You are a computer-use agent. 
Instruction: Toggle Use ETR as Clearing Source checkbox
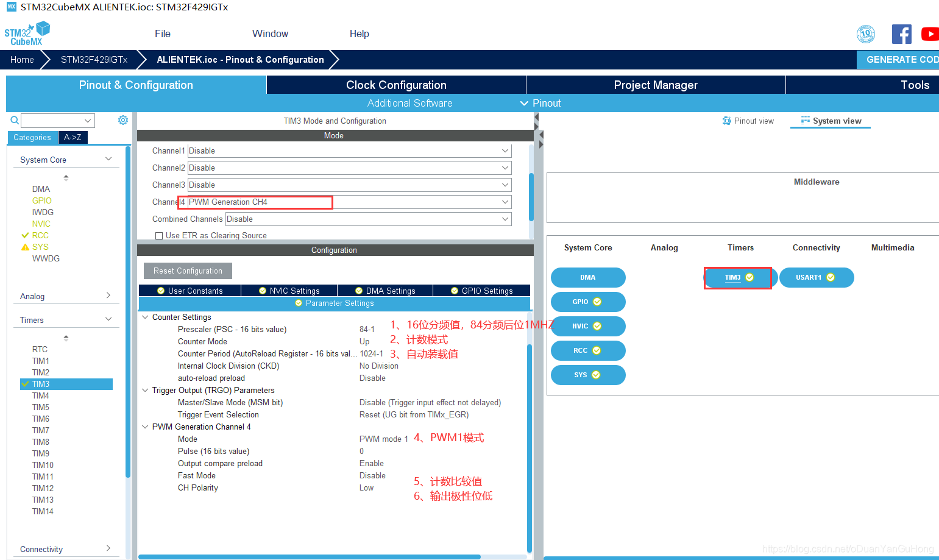pyautogui.click(x=159, y=236)
